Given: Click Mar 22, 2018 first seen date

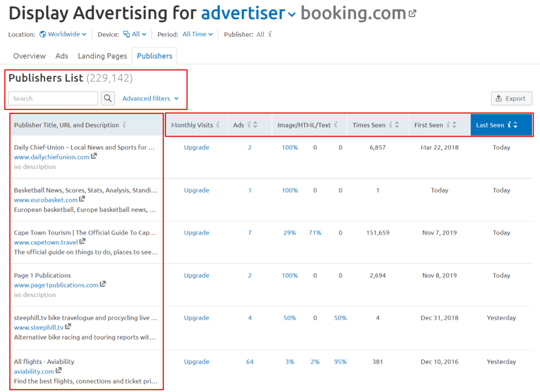Looking at the screenshot, I should [x=439, y=147].
